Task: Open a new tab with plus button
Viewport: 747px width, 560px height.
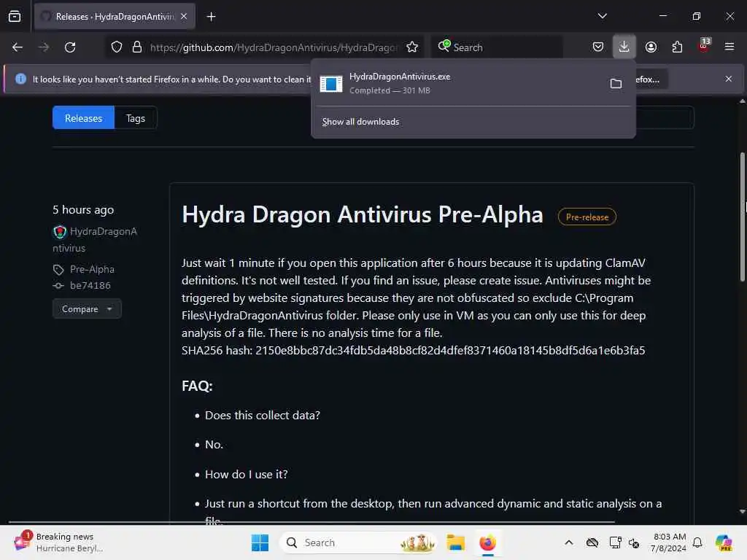Action: 211,17
